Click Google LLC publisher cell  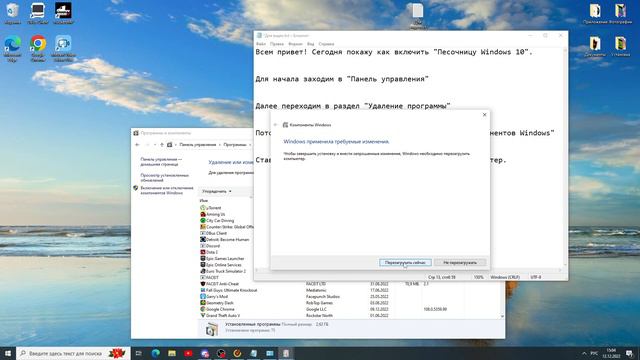coord(316,309)
